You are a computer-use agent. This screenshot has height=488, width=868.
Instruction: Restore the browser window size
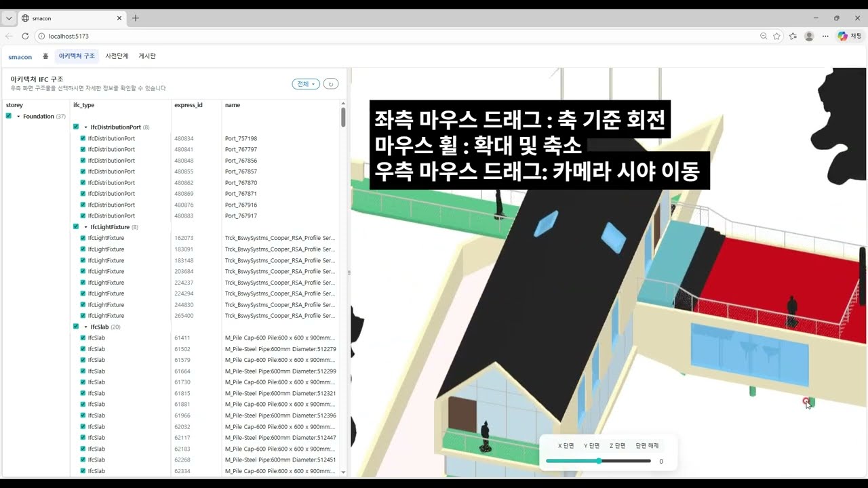[836, 18]
